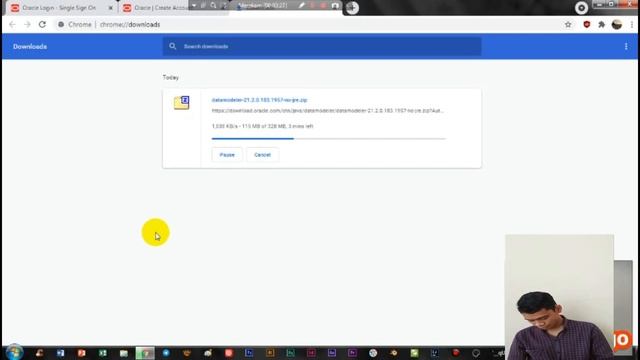Click the browser back arrow

12,24
